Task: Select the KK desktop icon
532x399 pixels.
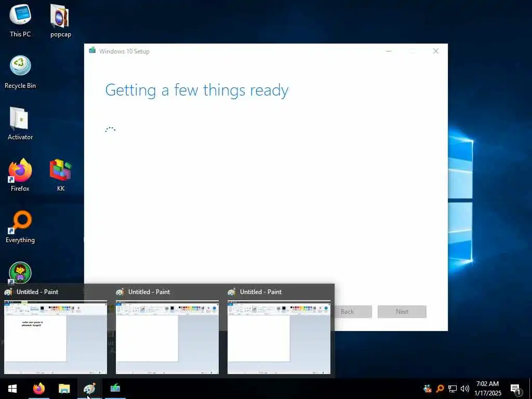Action: 60,175
